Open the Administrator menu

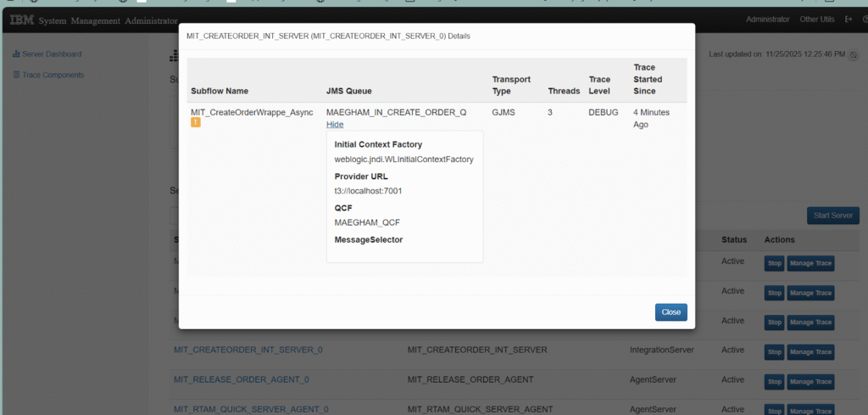pos(767,20)
